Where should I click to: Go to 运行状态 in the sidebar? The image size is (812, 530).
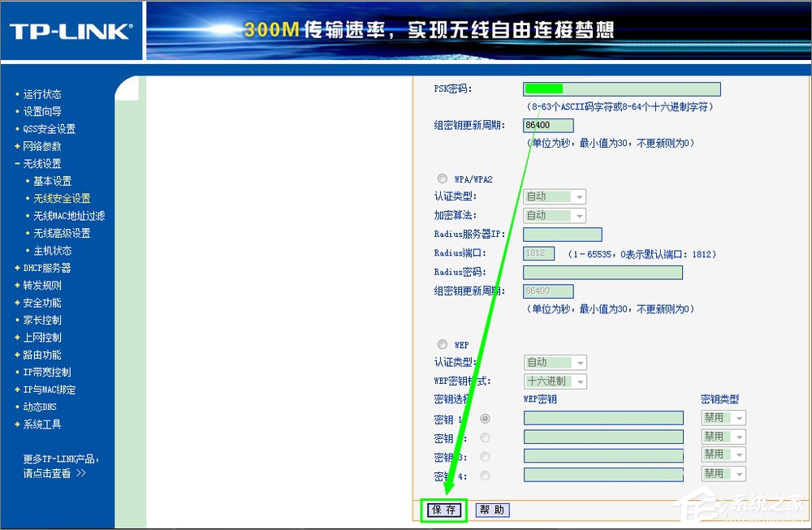pos(41,93)
